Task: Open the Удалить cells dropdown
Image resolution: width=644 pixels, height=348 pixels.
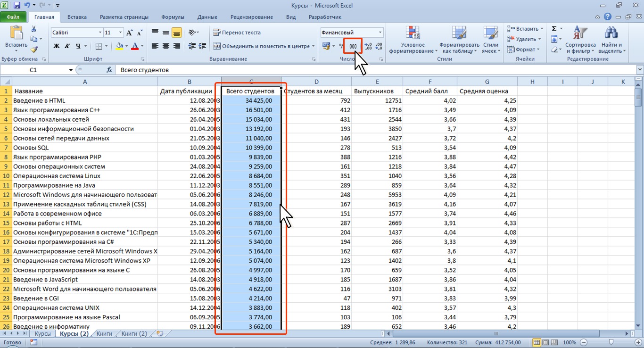Action: coord(524,39)
